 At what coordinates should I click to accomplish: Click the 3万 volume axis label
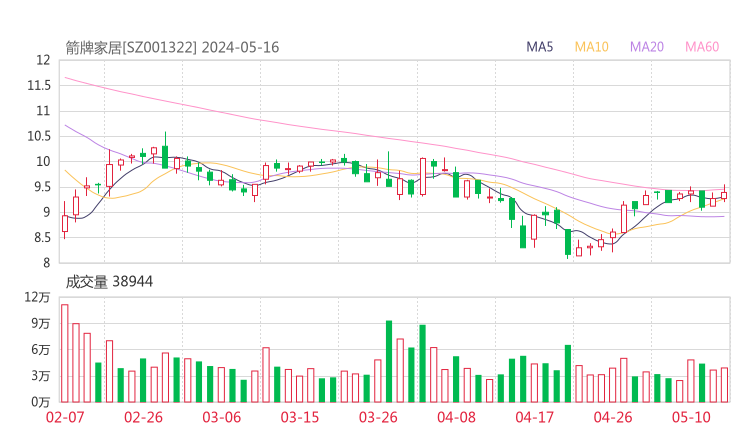click(x=41, y=376)
